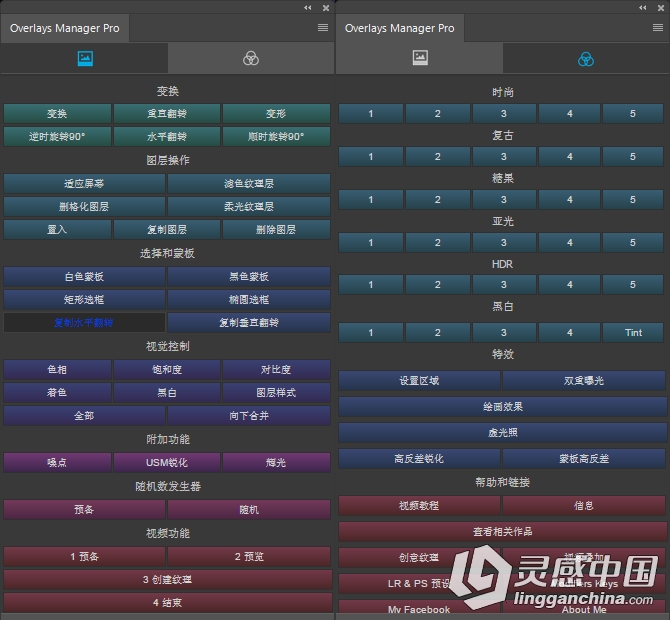Click the 对比度 button
This screenshot has height=620, width=670.
pos(276,370)
